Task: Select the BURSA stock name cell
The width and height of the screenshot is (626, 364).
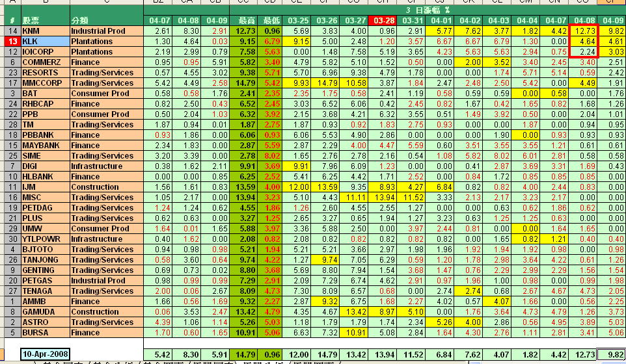Action: [44, 333]
